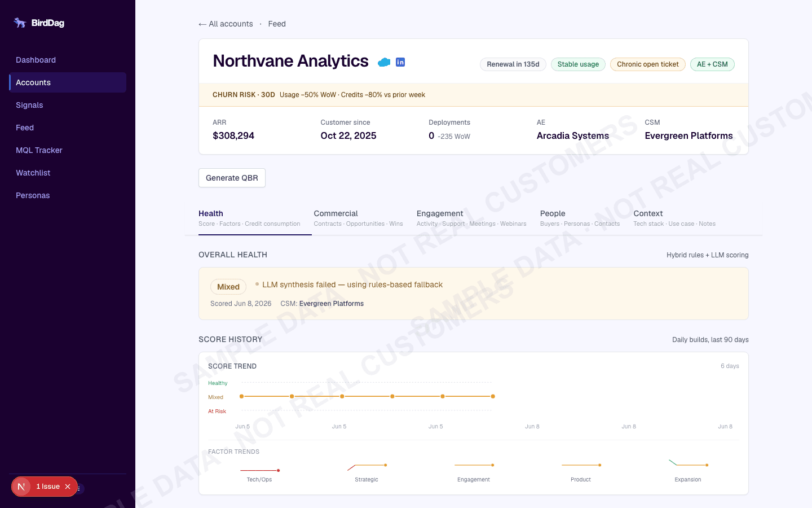
Task: Open Feed in the sidebar
Action: pos(68,128)
